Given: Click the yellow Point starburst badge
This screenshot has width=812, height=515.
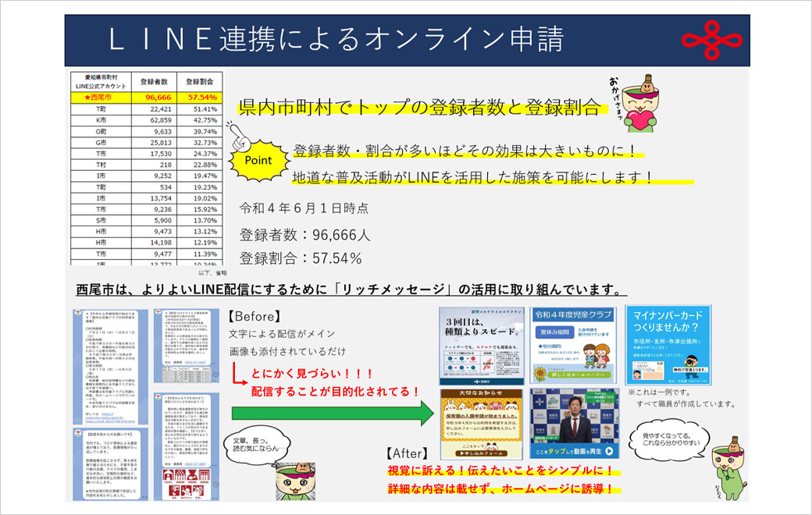Looking at the screenshot, I should (x=258, y=161).
